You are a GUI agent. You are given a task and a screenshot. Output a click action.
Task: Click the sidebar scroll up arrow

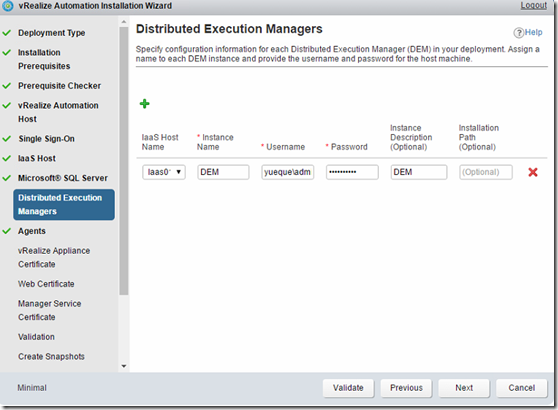[x=123, y=22]
